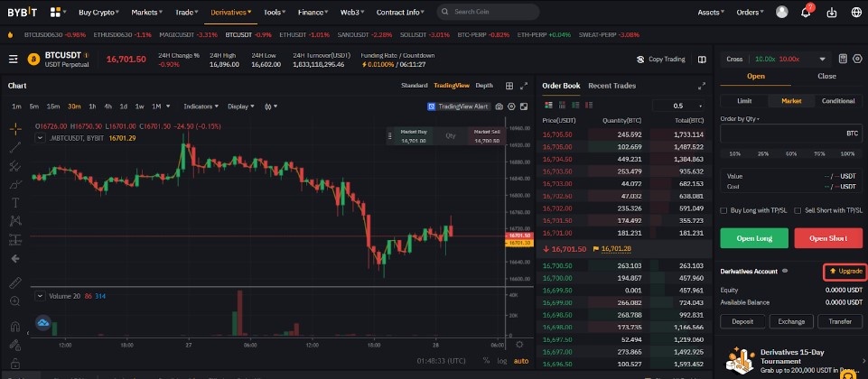Select the 50% quantity marker
868x379 pixels.
point(791,153)
